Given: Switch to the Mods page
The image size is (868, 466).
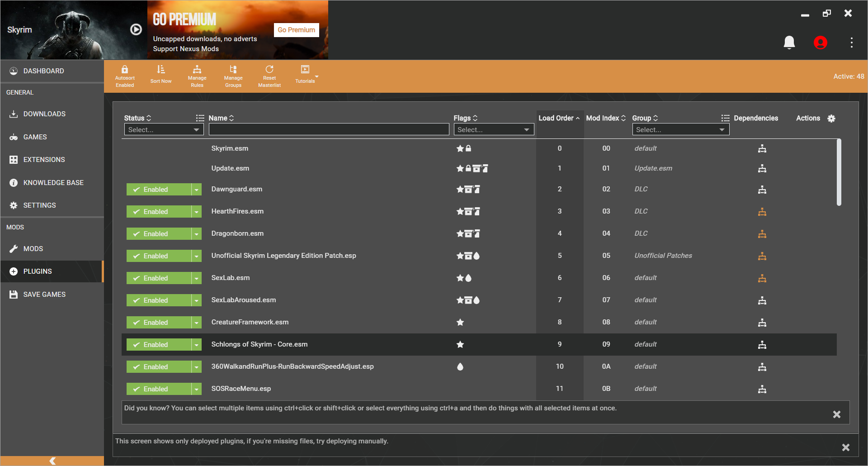Looking at the screenshot, I should point(52,249).
